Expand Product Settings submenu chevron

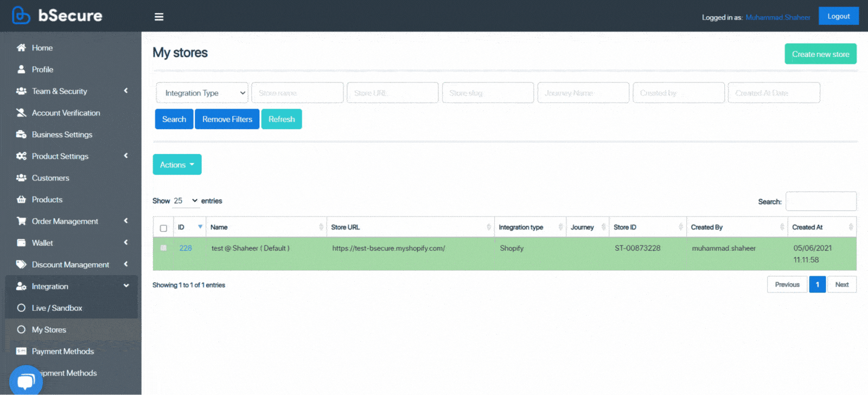(x=126, y=156)
